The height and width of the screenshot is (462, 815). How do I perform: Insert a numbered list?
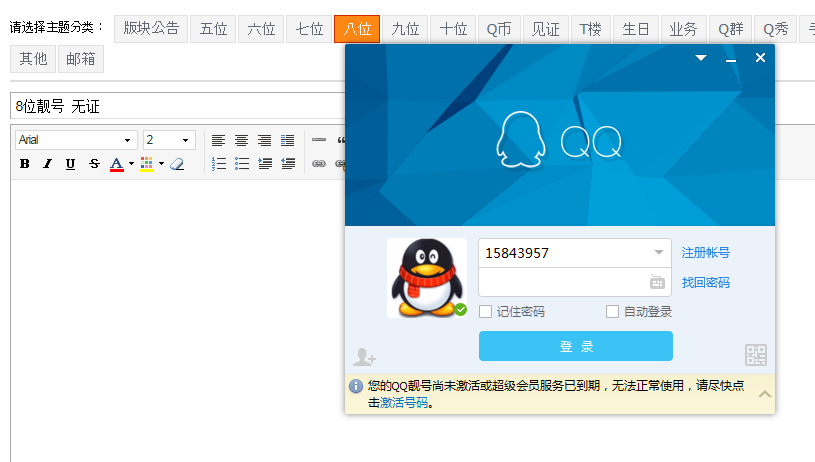pos(219,164)
